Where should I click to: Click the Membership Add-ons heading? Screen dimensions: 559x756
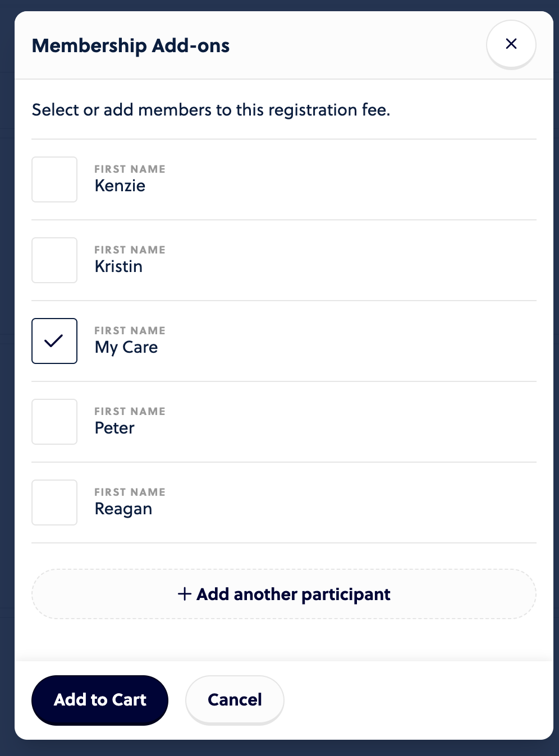[131, 45]
